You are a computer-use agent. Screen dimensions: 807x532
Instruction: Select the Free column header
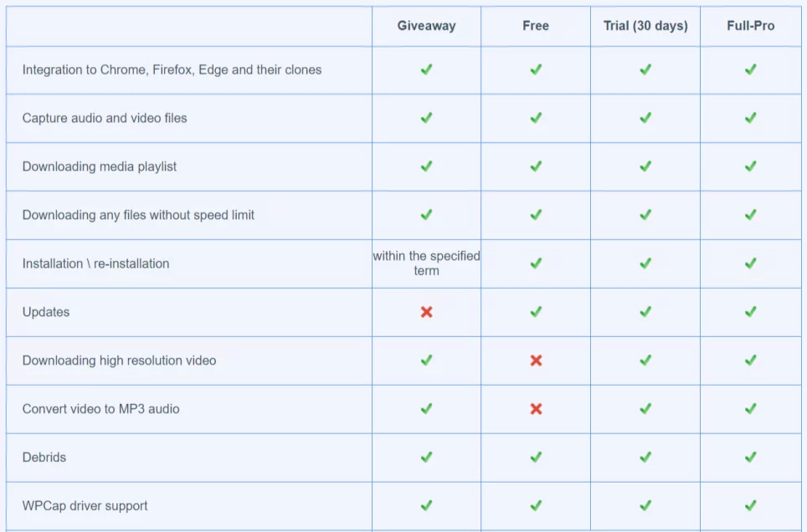coord(536,26)
